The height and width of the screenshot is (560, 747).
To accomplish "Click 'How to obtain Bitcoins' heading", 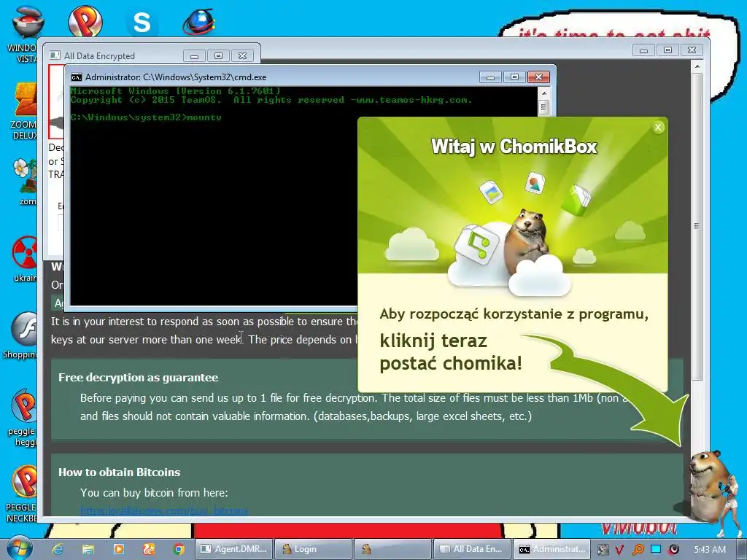I will 119,472.
